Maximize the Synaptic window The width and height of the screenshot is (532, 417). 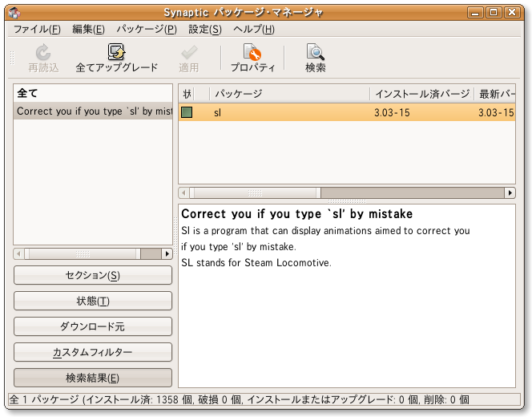coord(494,13)
